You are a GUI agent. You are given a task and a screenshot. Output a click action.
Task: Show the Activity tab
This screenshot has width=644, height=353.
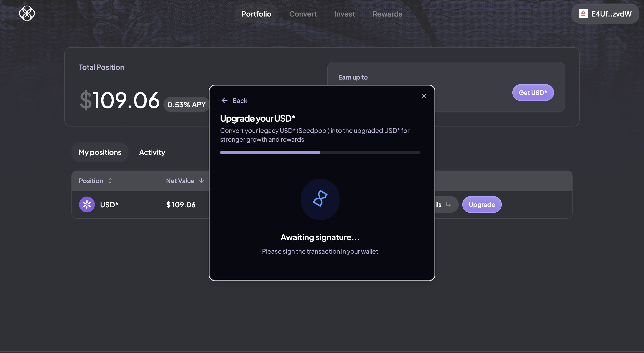(152, 152)
